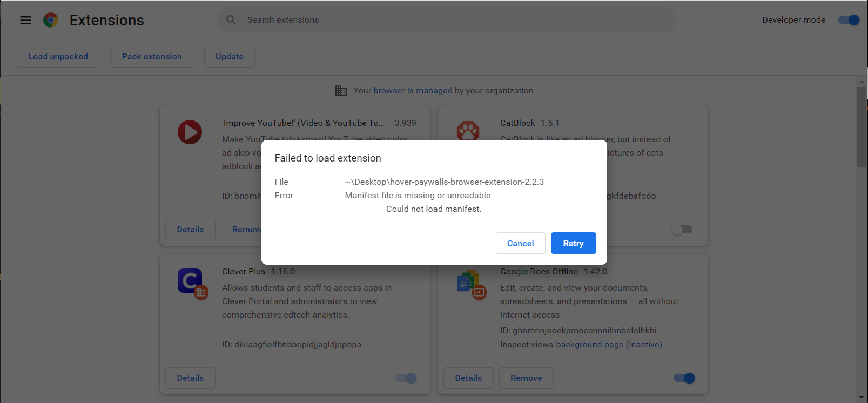Viewport: 868px width, 403px height.
Task: Click the scrollbar down arrow
Action: tap(862, 398)
